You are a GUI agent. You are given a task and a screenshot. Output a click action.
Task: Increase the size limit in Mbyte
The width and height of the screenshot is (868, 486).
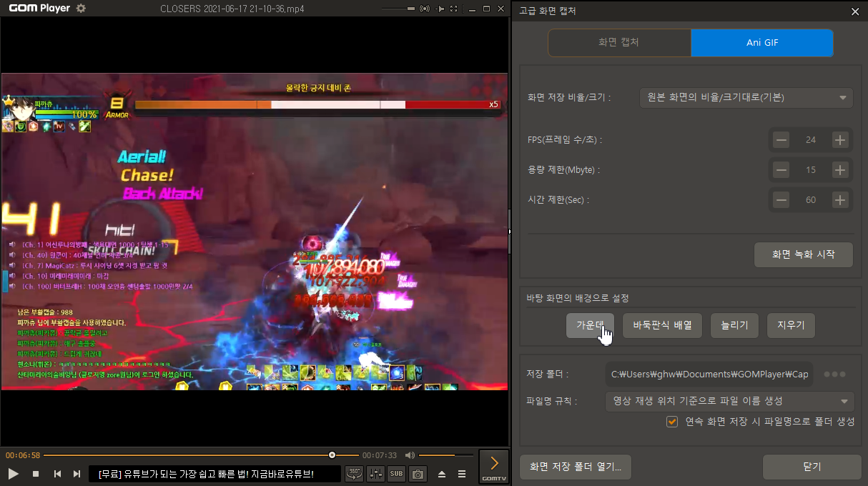(x=840, y=170)
